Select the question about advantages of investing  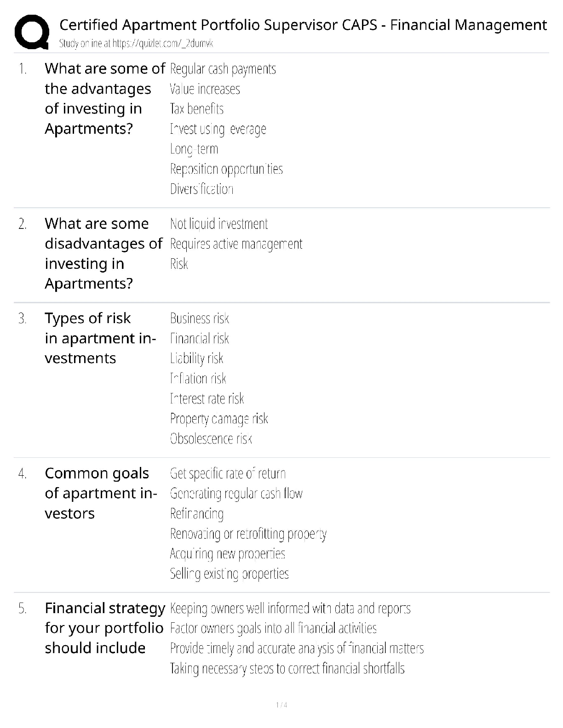tap(104, 98)
